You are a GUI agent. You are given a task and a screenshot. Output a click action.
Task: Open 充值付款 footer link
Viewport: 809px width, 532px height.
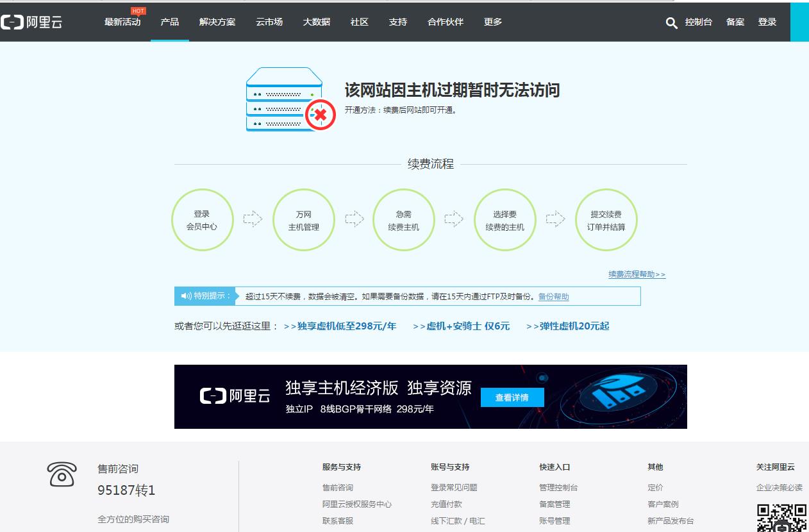[446, 504]
